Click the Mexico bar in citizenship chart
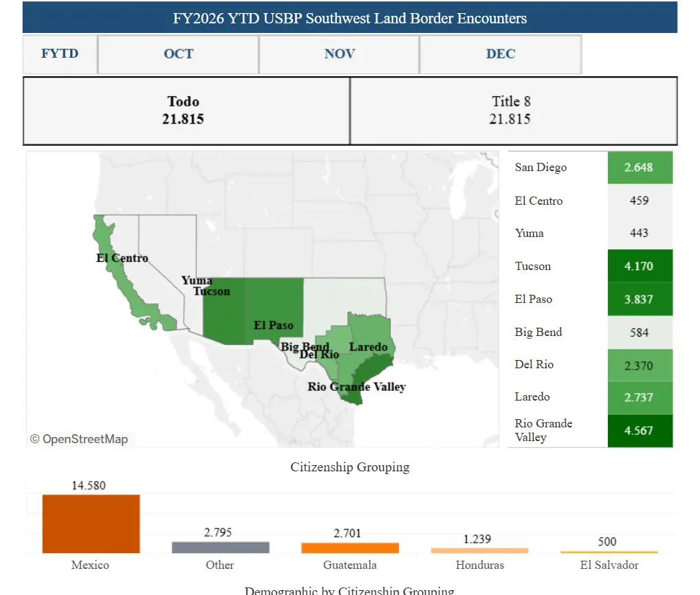The height and width of the screenshot is (595, 700). click(x=91, y=524)
